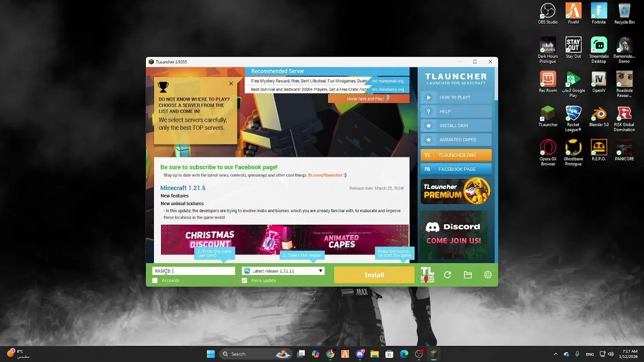
Task: Open Dark Hours Prologue shortcut
Action: point(548,50)
